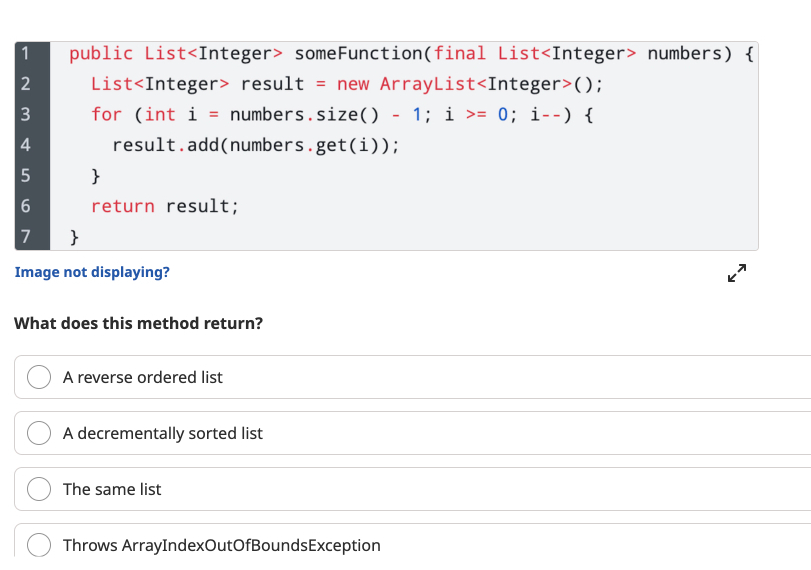The image size is (811, 570).
Task: Click the 'for' keyword in the code
Action: pos(107,114)
